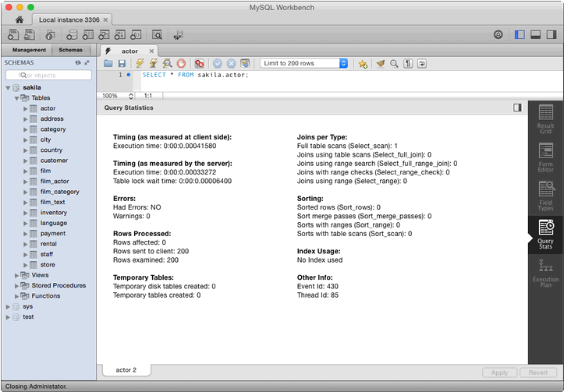Create a new schema icon

72,35
